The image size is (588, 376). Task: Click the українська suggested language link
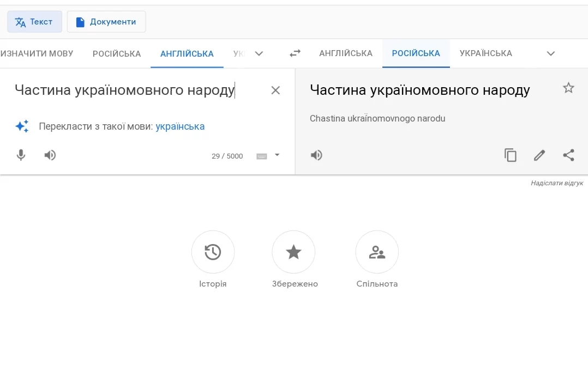180,126
